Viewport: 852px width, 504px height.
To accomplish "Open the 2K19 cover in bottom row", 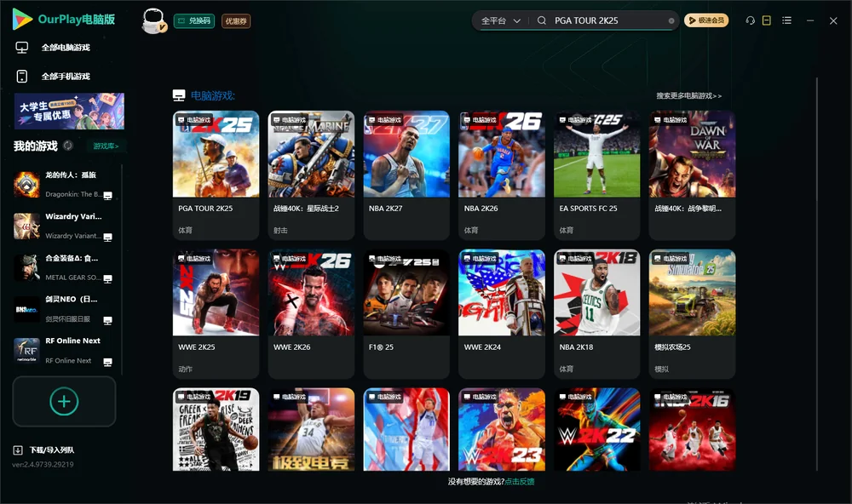I will pyautogui.click(x=216, y=429).
